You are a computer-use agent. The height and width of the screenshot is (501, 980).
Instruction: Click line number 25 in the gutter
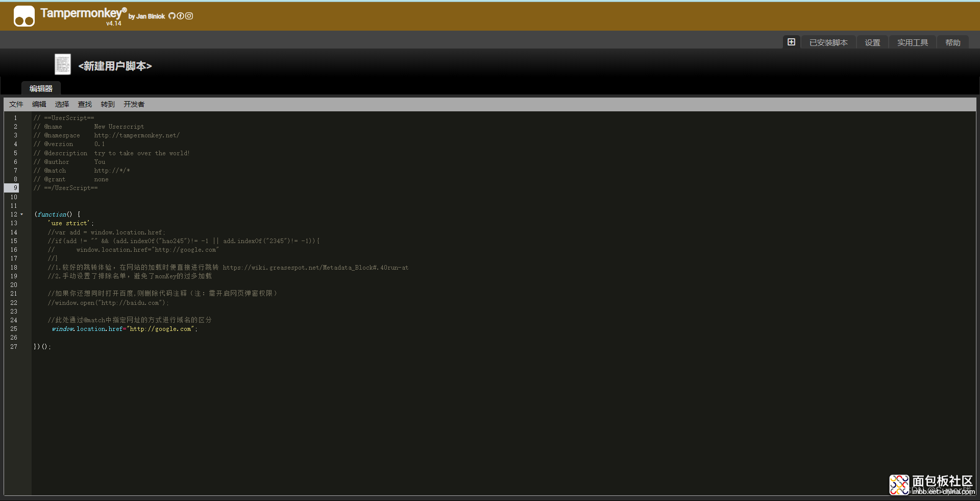(14, 329)
